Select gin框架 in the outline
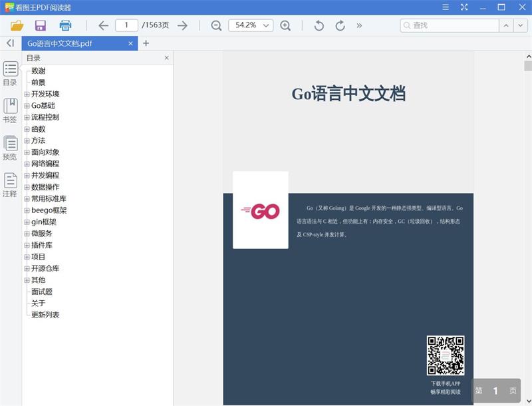The width and height of the screenshot is (532, 406). tap(44, 222)
